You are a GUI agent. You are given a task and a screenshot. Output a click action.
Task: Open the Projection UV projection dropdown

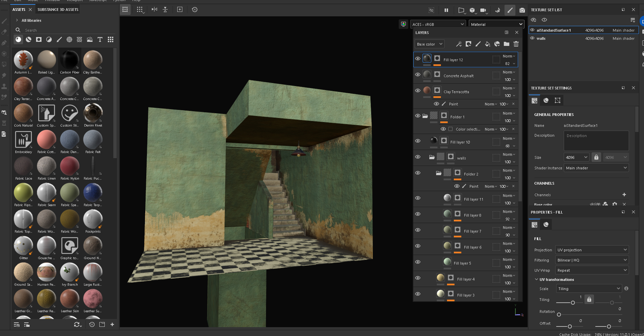click(592, 250)
